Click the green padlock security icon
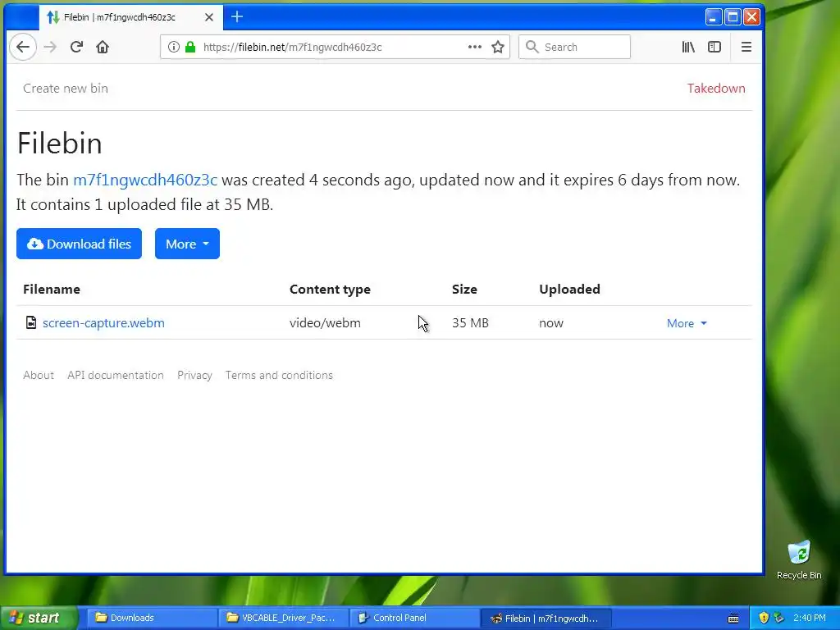 (x=190, y=47)
